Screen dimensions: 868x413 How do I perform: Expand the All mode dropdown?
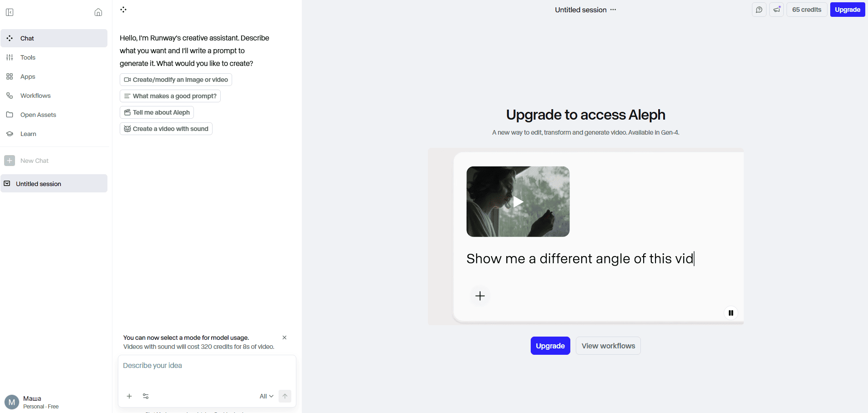coord(266,396)
